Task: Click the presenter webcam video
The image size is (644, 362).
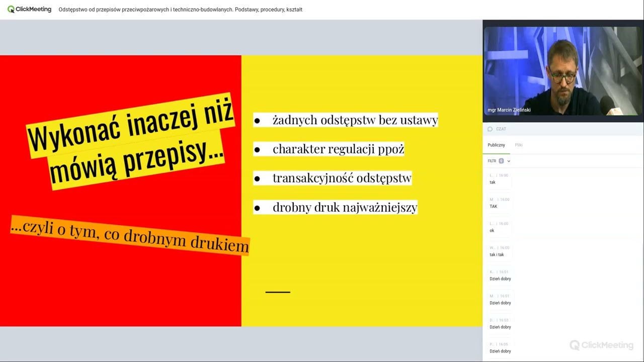Action: point(563,71)
